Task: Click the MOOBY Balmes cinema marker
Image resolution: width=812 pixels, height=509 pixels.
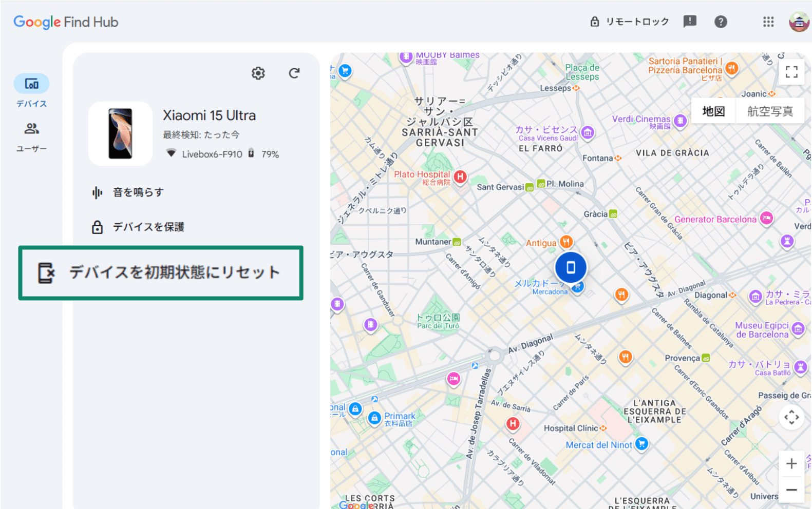Action: [x=406, y=56]
